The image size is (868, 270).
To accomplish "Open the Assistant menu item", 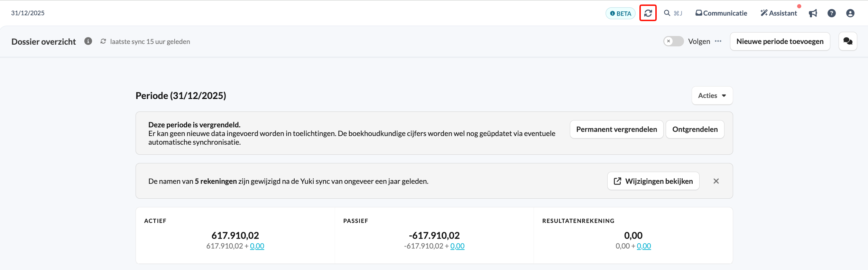I will click(x=779, y=13).
